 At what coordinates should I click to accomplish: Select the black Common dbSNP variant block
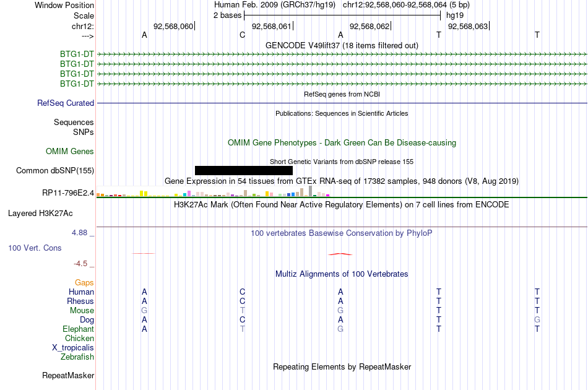[244, 170]
